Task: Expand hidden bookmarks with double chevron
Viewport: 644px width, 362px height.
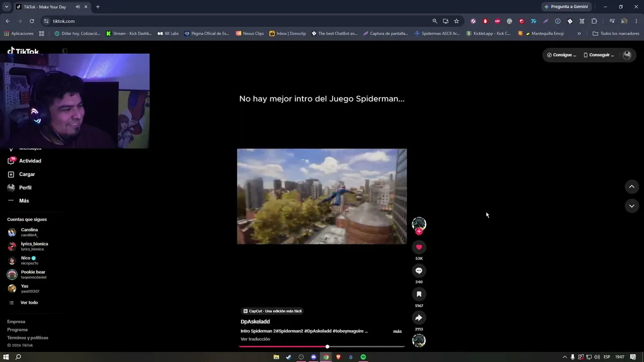Action: tap(579, 34)
